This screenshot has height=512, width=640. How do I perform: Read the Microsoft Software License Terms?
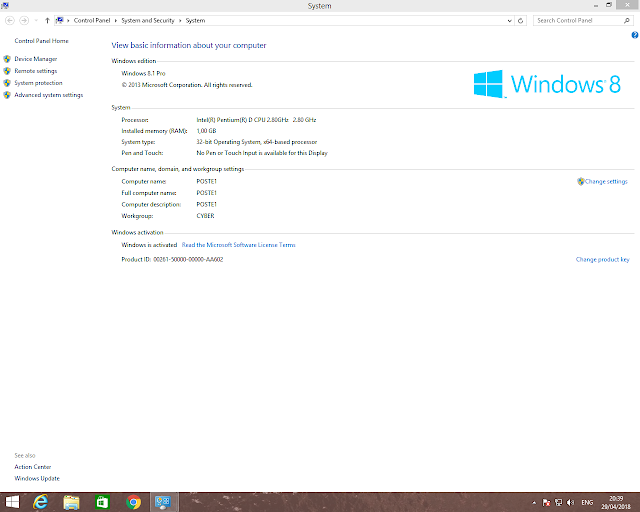click(238, 245)
